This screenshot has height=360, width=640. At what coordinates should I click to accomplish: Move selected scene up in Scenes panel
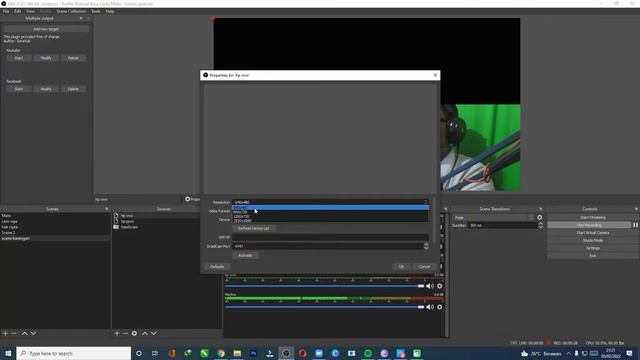tap(24, 333)
